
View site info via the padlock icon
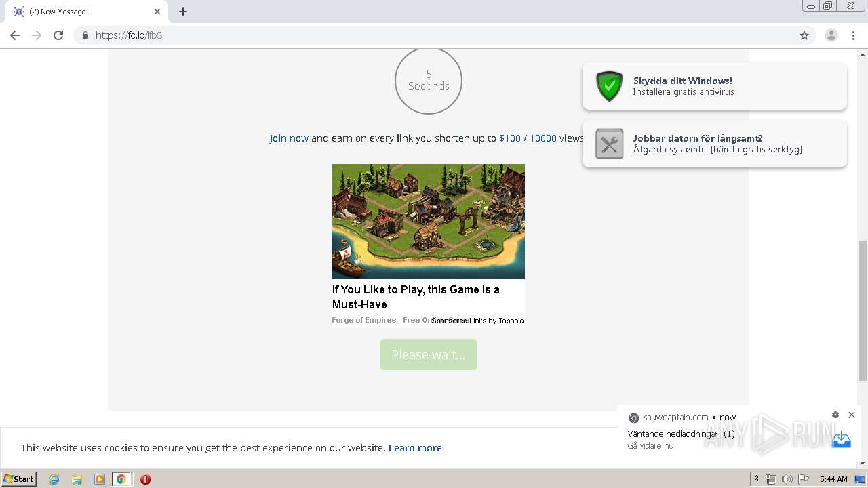[85, 35]
